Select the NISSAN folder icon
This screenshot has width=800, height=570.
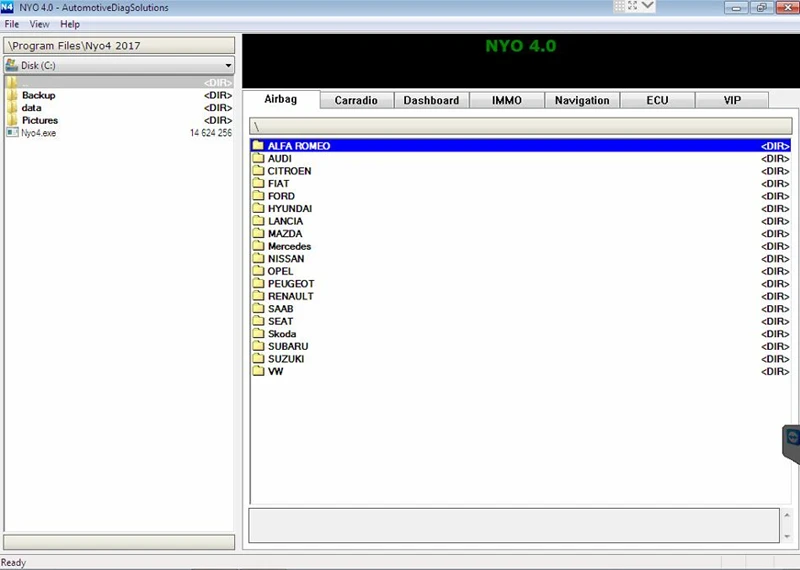pos(258,258)
